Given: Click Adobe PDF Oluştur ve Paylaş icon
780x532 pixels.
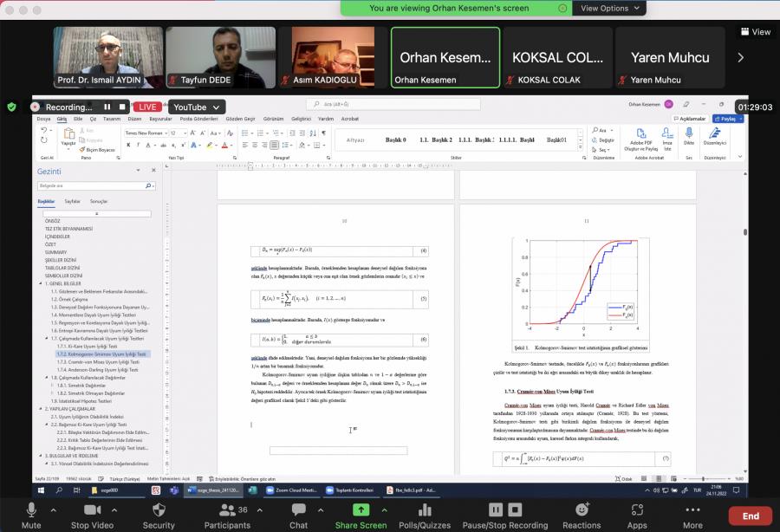Looking at the screenshot, I should [641, 133].
